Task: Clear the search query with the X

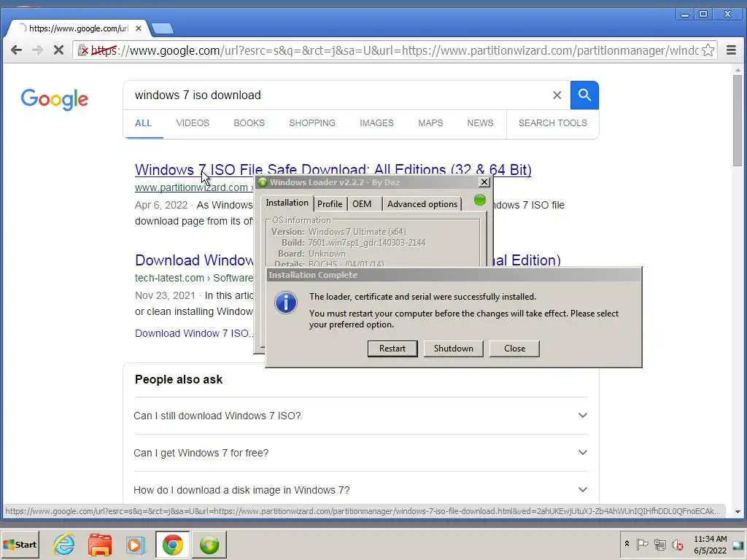Action: pyautogui.click(x=557, y=96)
